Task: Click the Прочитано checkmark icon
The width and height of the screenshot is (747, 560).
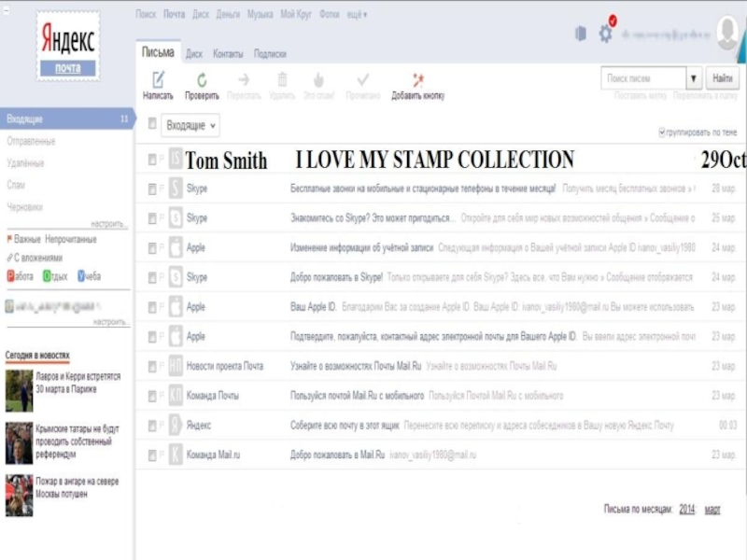Action: (363, 79)
